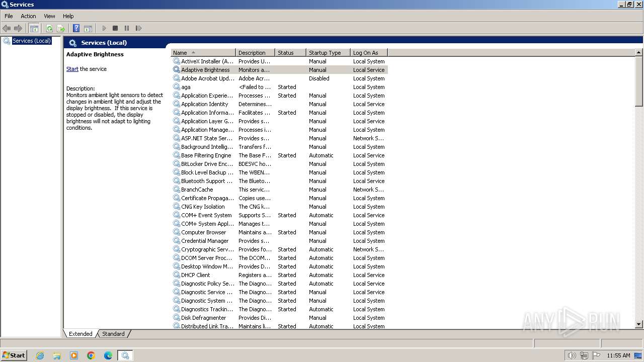Open the View menu
644x362 pixels.
[49, 16]
